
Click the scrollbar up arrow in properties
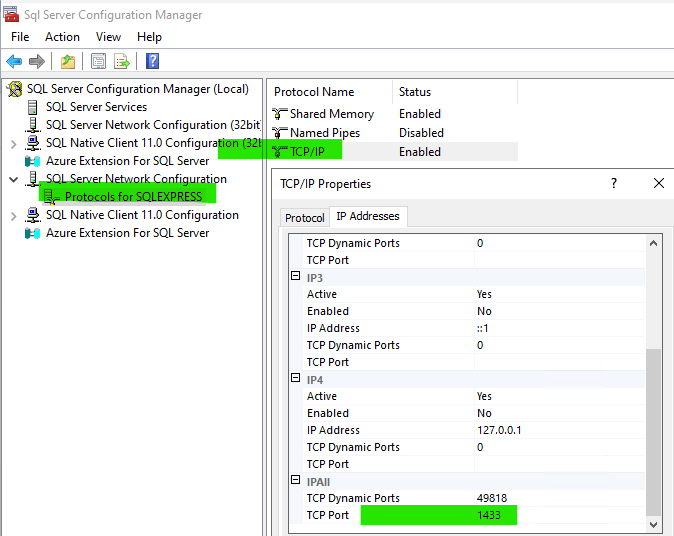tap(653, 243)
